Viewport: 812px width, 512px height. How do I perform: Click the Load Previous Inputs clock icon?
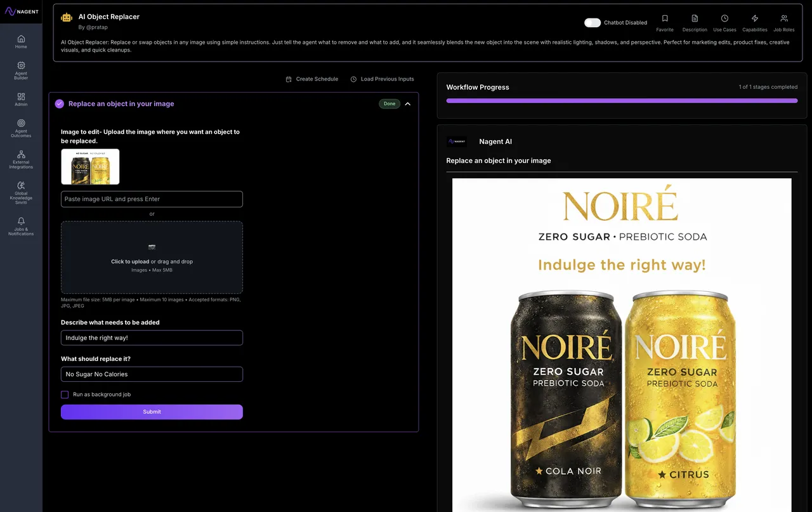pos(353,79)
